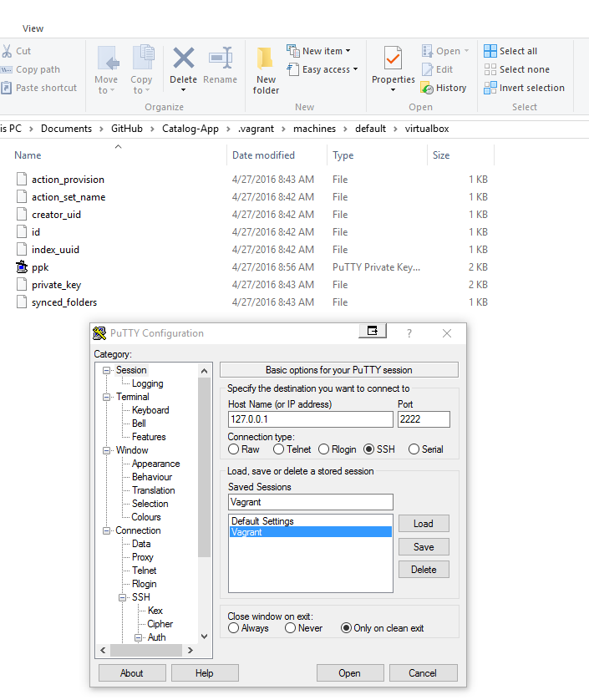Click the Copy path icon
Viewport: 589px width, 700px height.
point(6,69)
